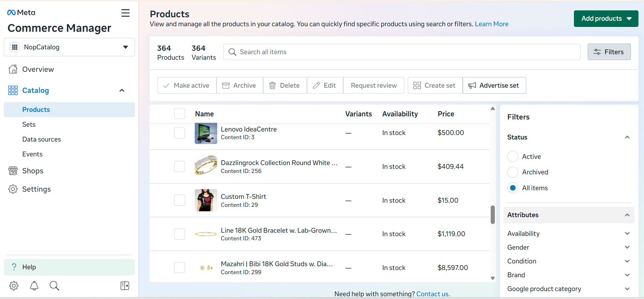Collapse the Catalog navigation section

[x=122, y=90]
